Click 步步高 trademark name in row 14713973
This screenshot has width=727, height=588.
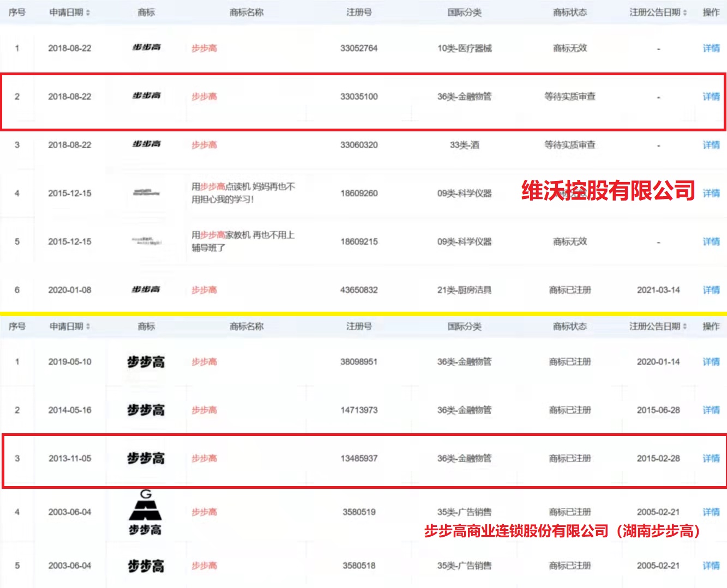click(x=204, y=410)
